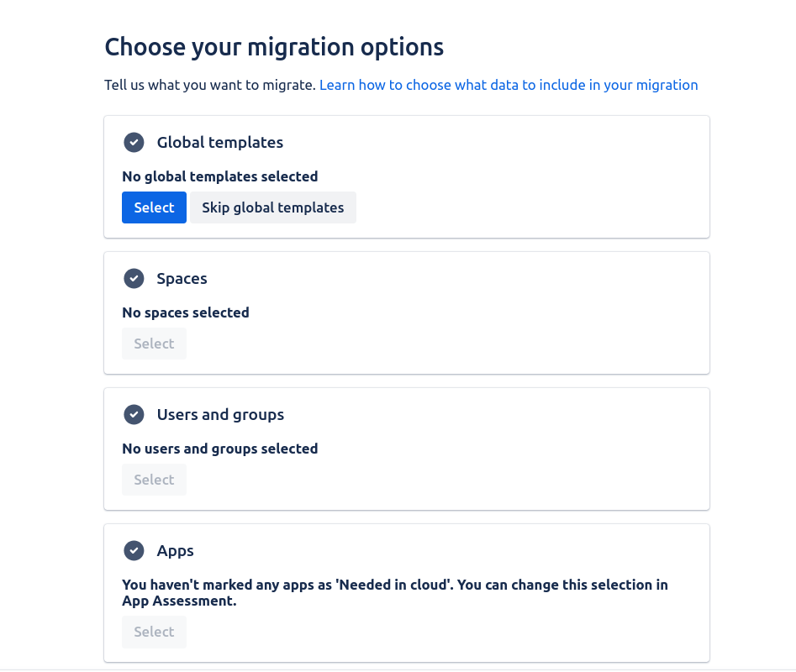Click 'No users and groups selected' text
The height and width of the screenshot is (672, 796).
click(x=219, y=449)
